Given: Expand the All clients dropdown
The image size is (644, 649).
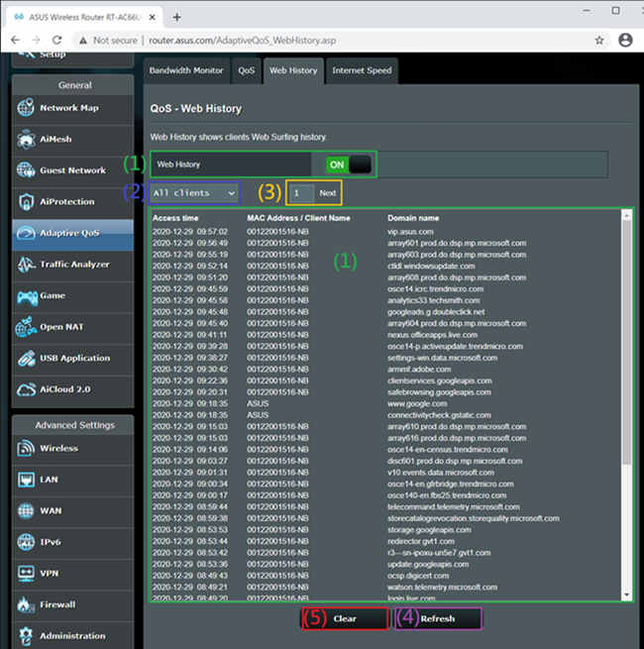Looking at the screenshot, I should tap(194, 192).
